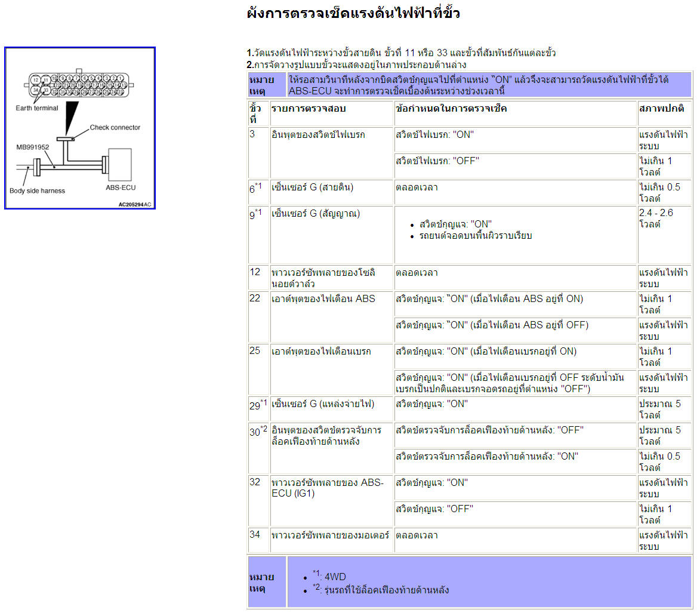
Task: Click เซ็นเซอร์ G (สายดิน) cell
Action: (332, 192)
